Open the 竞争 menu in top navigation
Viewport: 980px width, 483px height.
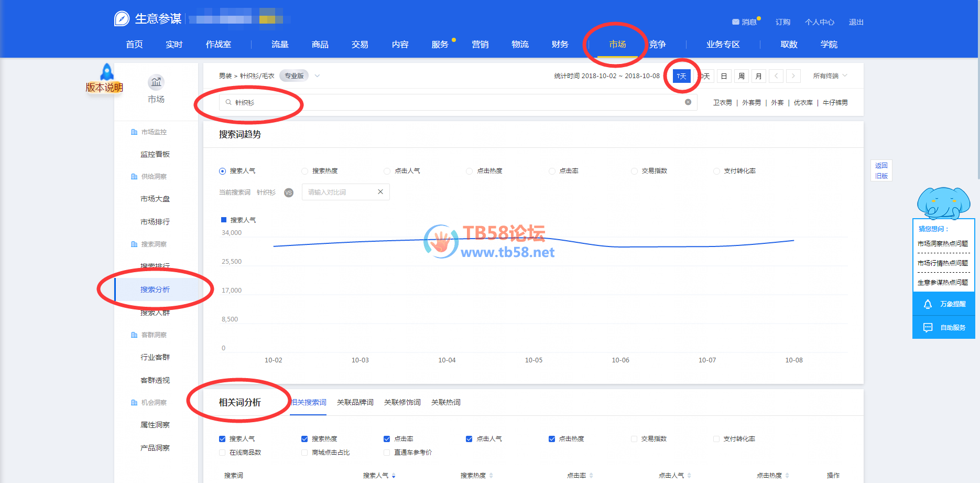[657, 45]
